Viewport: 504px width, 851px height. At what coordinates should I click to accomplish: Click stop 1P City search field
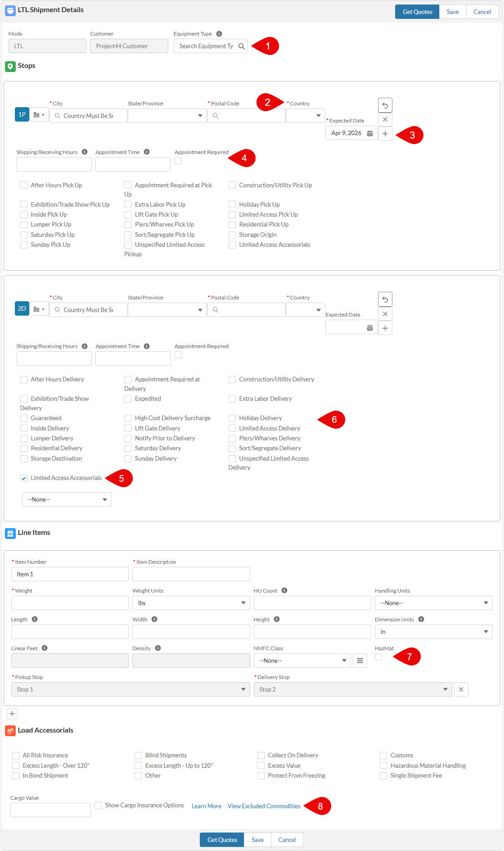88,116
